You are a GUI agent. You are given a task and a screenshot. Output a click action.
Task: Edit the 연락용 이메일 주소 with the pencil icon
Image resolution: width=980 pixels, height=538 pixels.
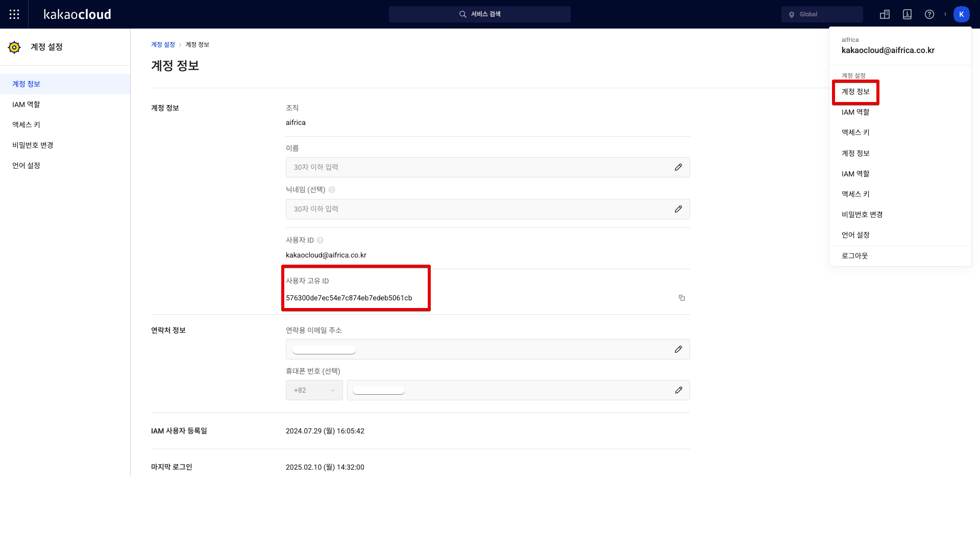(678, 349)
